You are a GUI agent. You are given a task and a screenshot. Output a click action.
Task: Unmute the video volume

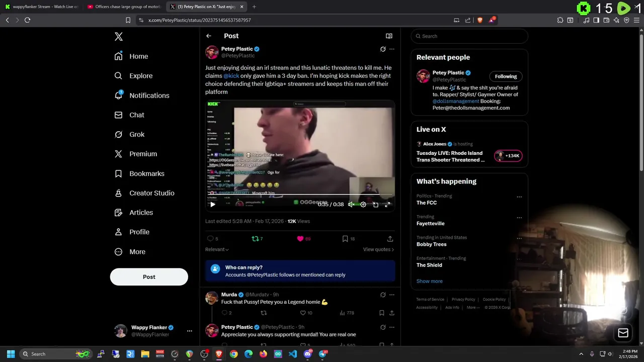pyautogui.click(x=351, y=205)
